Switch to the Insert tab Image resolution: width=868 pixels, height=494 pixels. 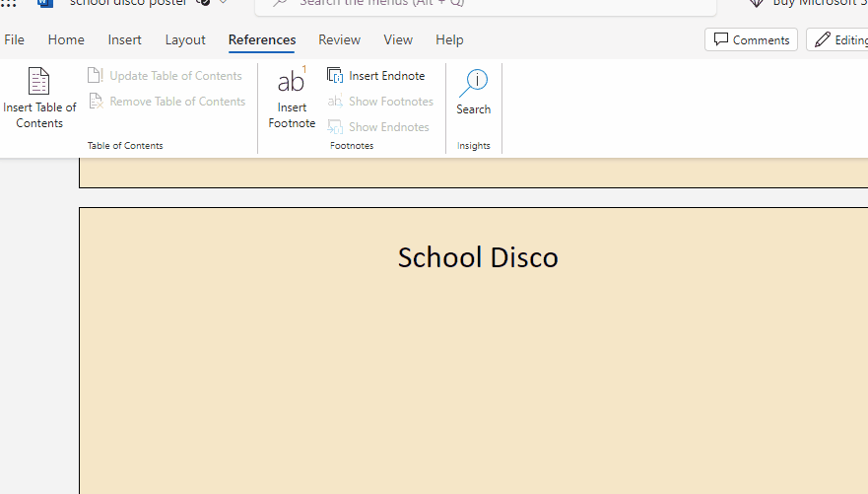tap(124, 39)
